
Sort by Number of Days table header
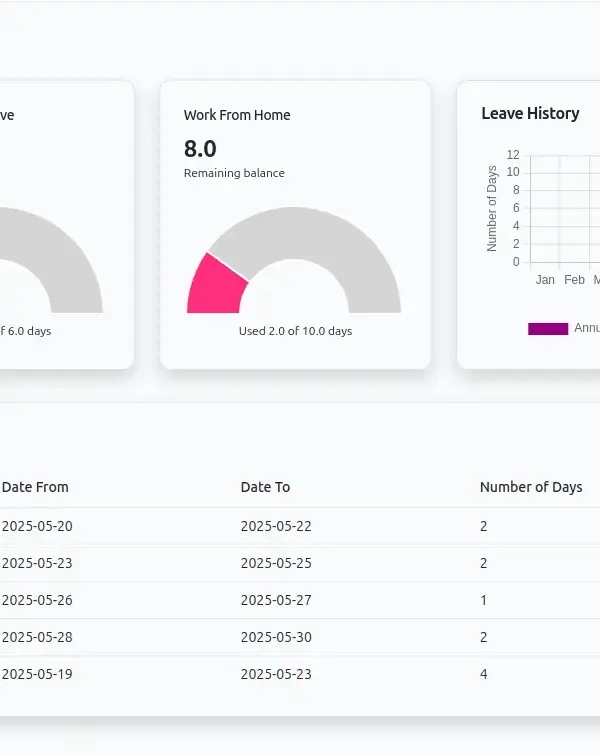530,487
